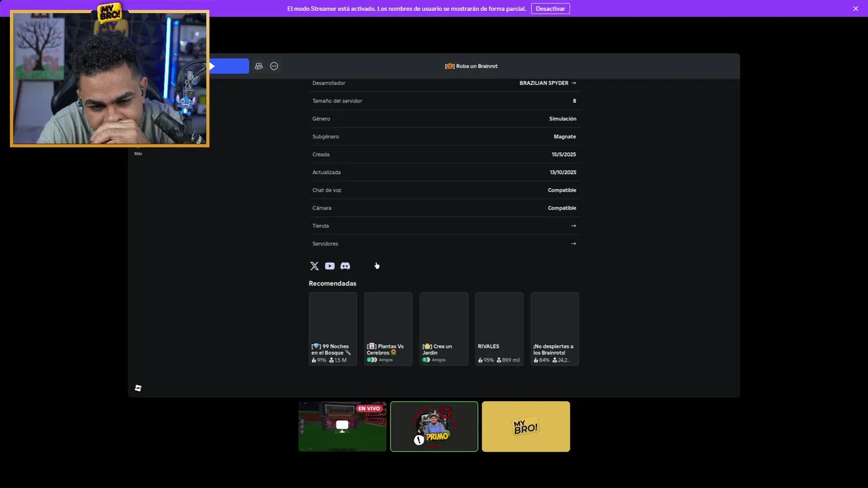Click the 95% like rating on RIVALES
Viewport: 868px width, 488px height.
coord(486,360)
